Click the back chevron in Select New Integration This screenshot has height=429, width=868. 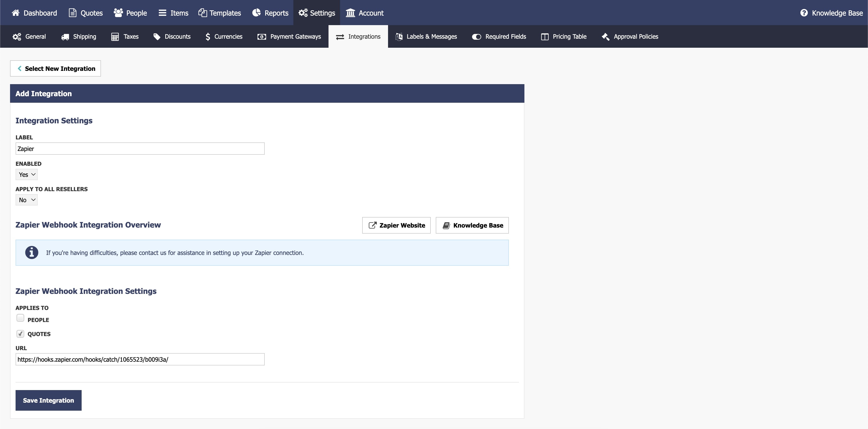[20, 68]
